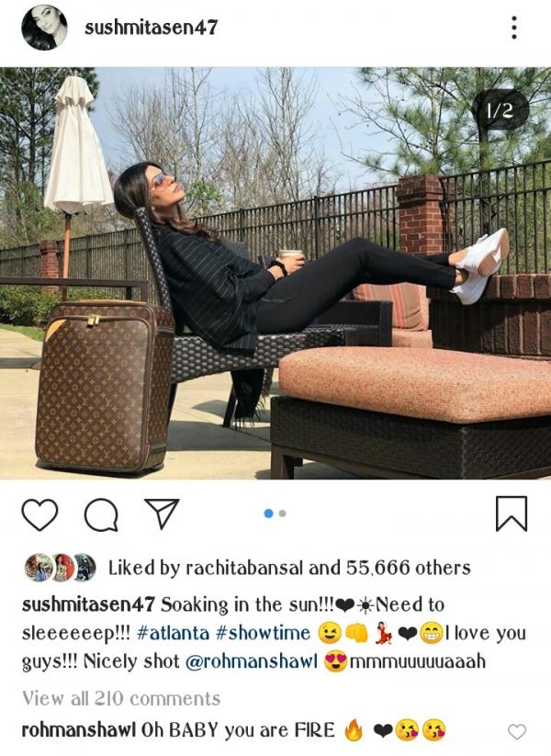Open comments with the speech bubble icon

(x=101, y=515)
